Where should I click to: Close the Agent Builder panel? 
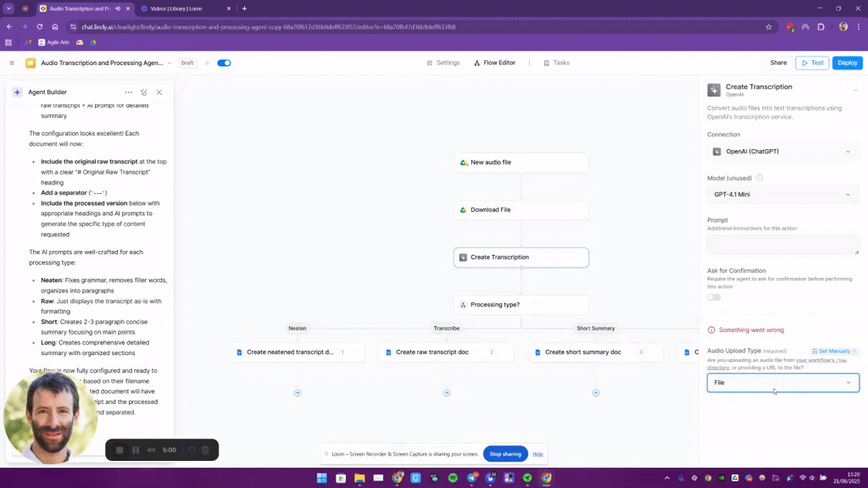pos(159,92)
